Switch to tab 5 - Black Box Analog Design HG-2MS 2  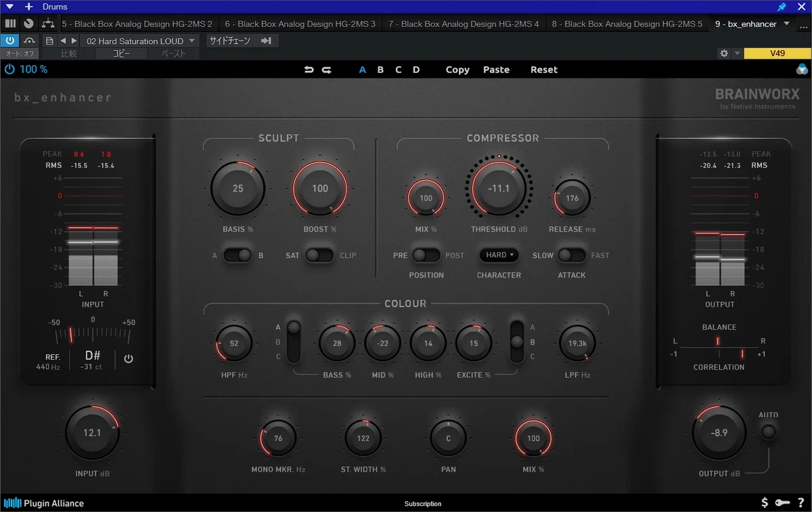point(137,24)
